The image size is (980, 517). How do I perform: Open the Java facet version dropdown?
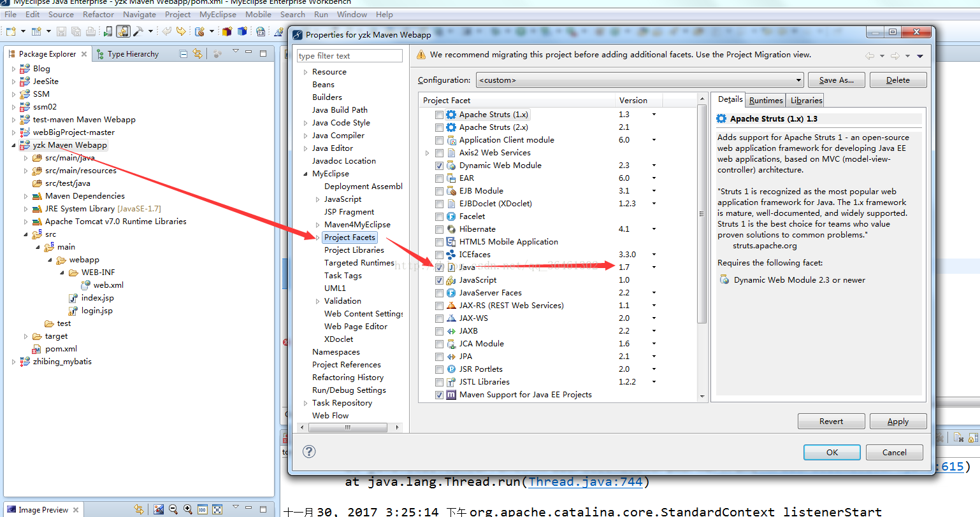point(654,267)
